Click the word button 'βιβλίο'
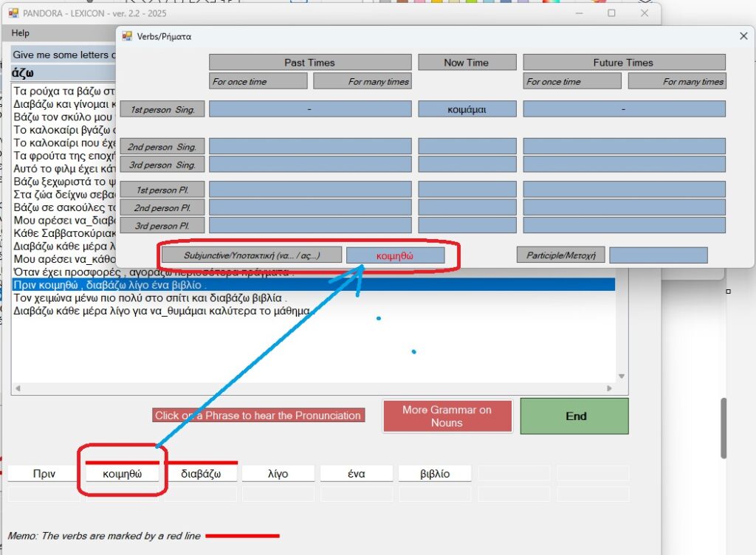Screen dimensions: 756x555 [435, 474]
